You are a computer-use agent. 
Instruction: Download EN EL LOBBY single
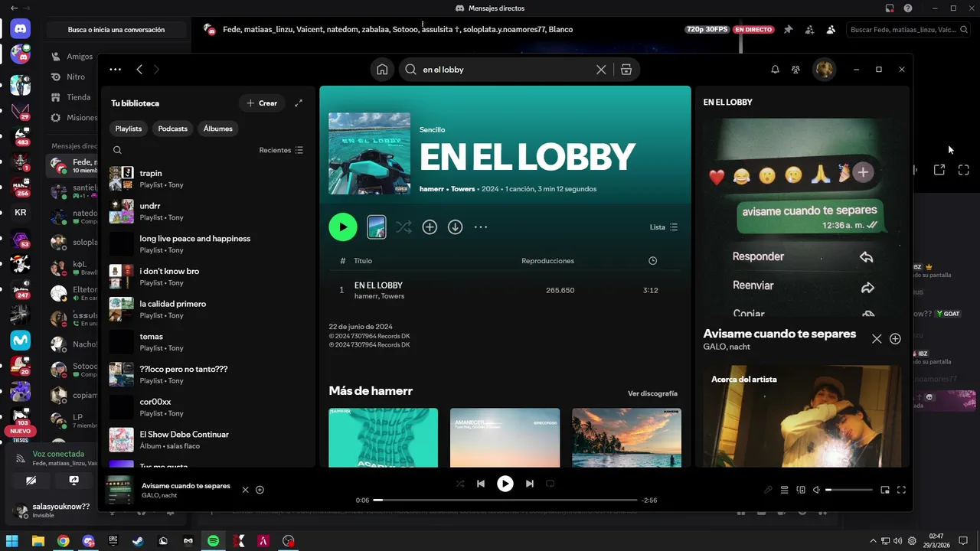point(455,227)
